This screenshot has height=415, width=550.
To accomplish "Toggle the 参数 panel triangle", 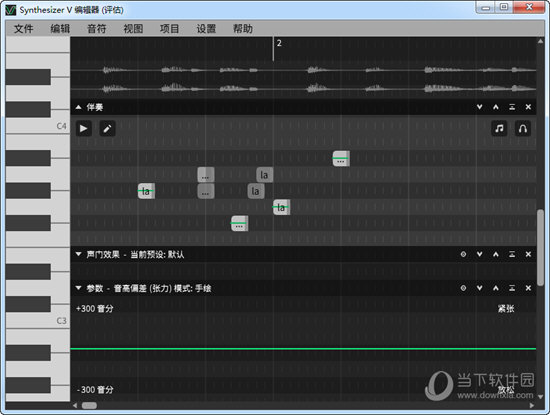I will (79, 288).
